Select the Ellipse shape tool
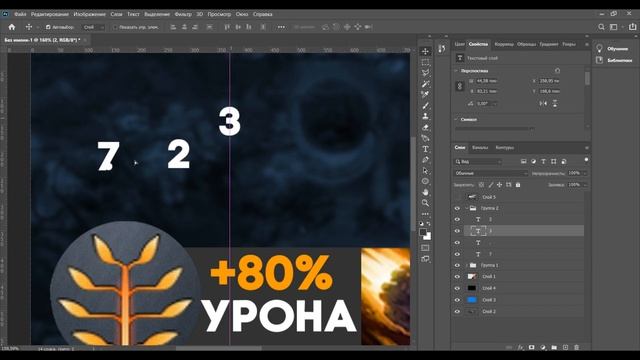640x360 pixels. (425, 181)
